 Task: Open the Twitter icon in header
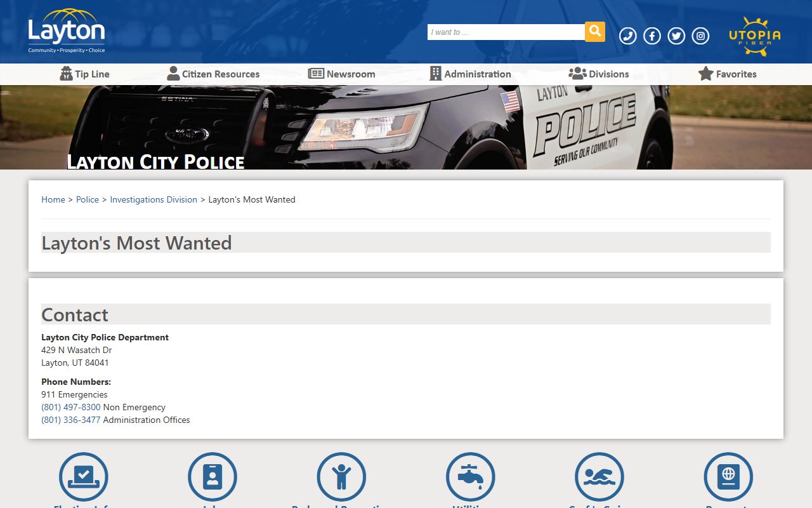tap(676, 36)
